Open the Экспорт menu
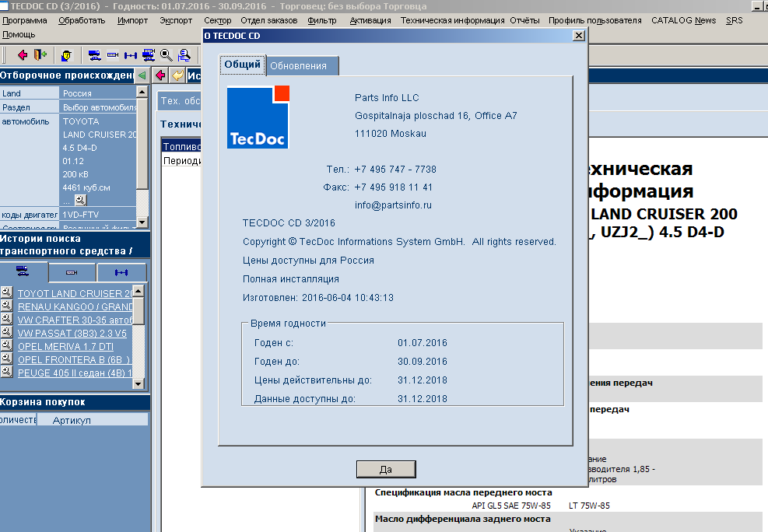 176,20
